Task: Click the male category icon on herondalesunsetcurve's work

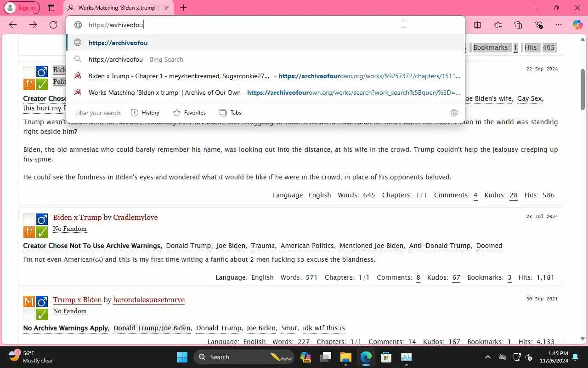Action: [x=42, y=302]
